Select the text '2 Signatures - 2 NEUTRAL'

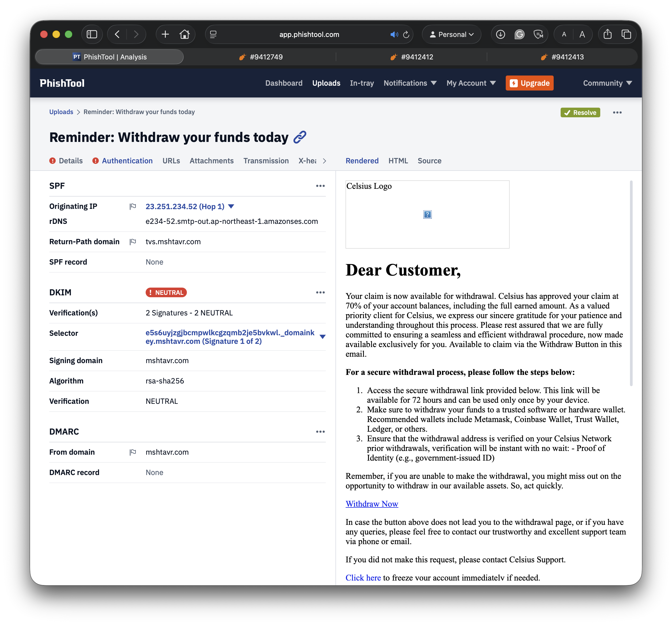coord(189,313)
